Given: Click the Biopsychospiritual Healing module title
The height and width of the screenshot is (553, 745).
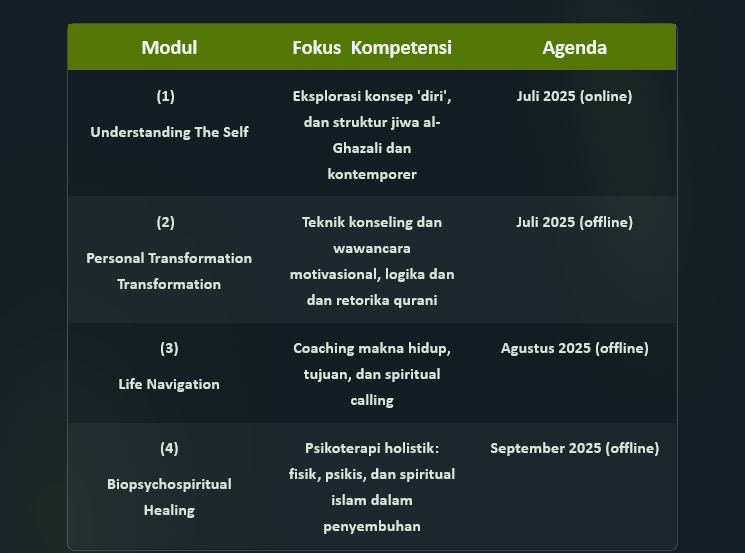Looking at the screenshot, I should (169, 484).
